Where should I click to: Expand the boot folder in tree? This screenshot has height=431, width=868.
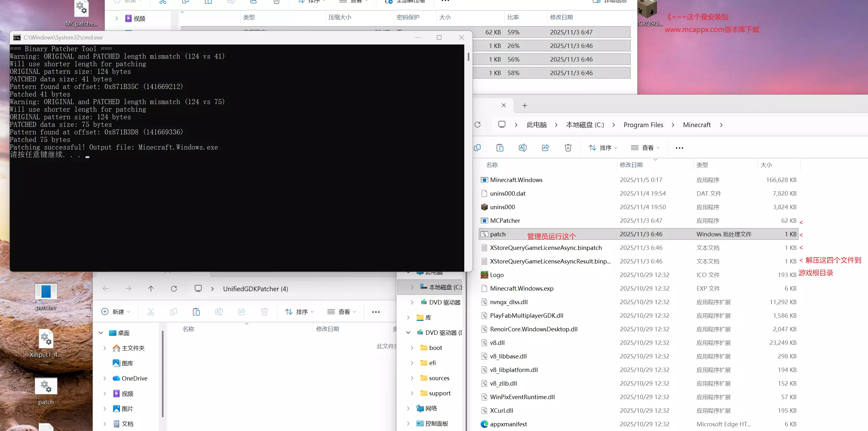point(412,348)
